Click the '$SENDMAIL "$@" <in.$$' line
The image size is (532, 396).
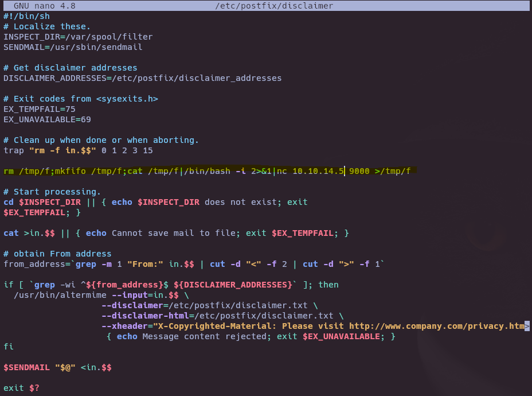57,367
